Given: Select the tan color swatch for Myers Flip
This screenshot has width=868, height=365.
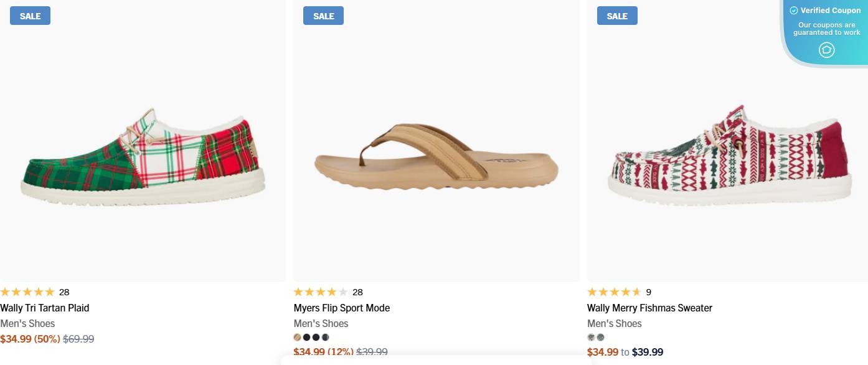Looking at the screenshot, I should click(298, 337).
